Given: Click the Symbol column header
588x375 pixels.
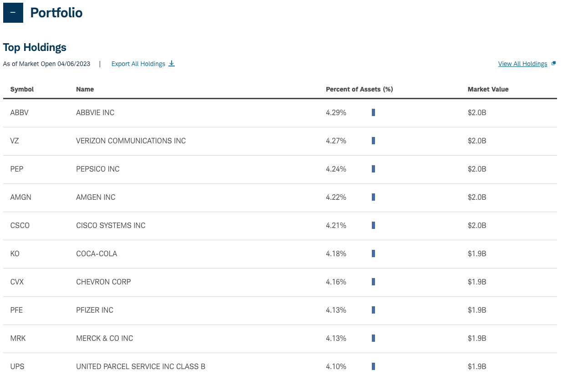Looking at the screenshot, I should tap(22, 89).
